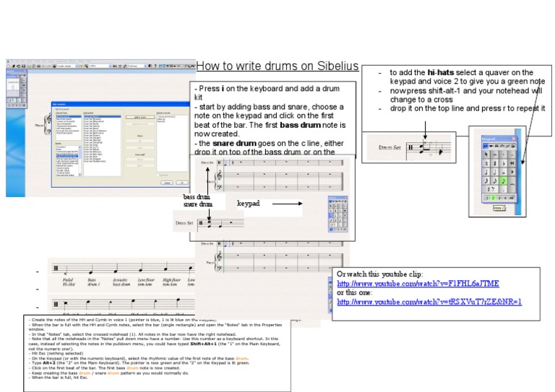This screenshot has width=555, height=392.
Task: Toggle voice 2 green button on Keypad
Action: coord(493,198)
